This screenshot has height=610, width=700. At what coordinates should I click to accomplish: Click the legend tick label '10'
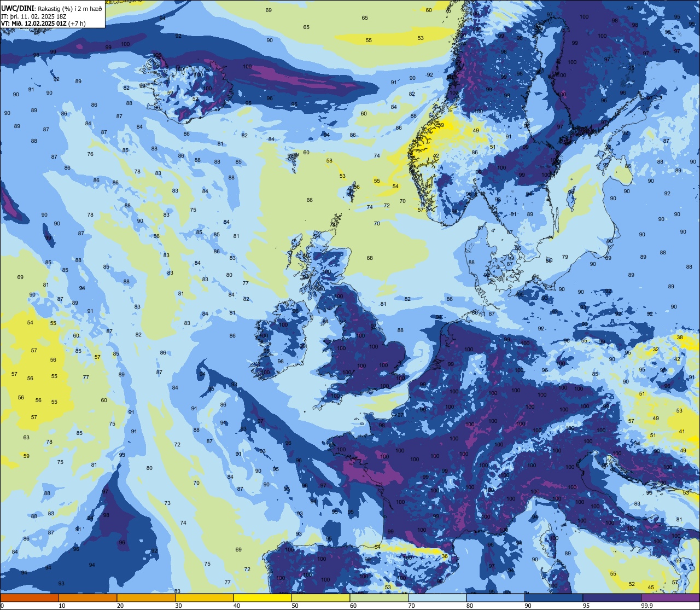tap(62, 606)
